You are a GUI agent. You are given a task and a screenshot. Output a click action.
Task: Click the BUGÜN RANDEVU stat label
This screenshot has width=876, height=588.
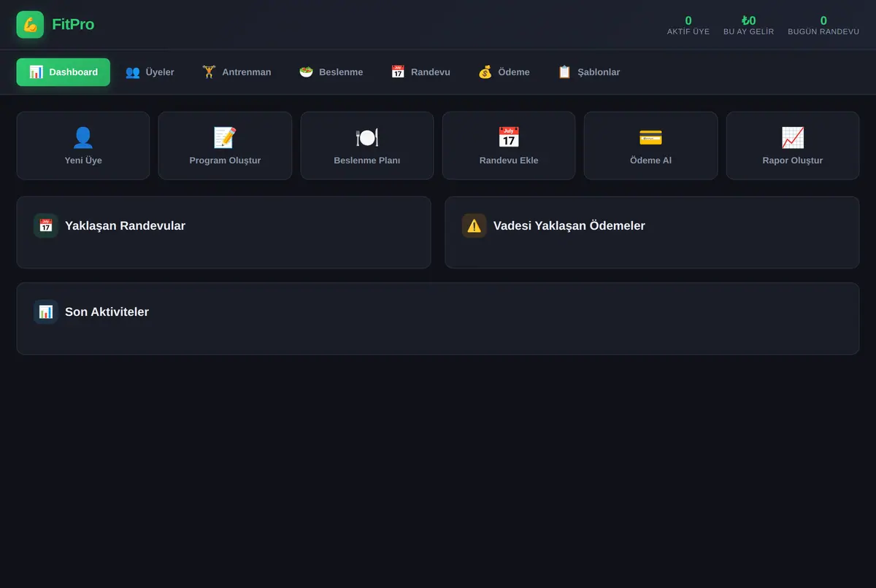pos(823,32)
